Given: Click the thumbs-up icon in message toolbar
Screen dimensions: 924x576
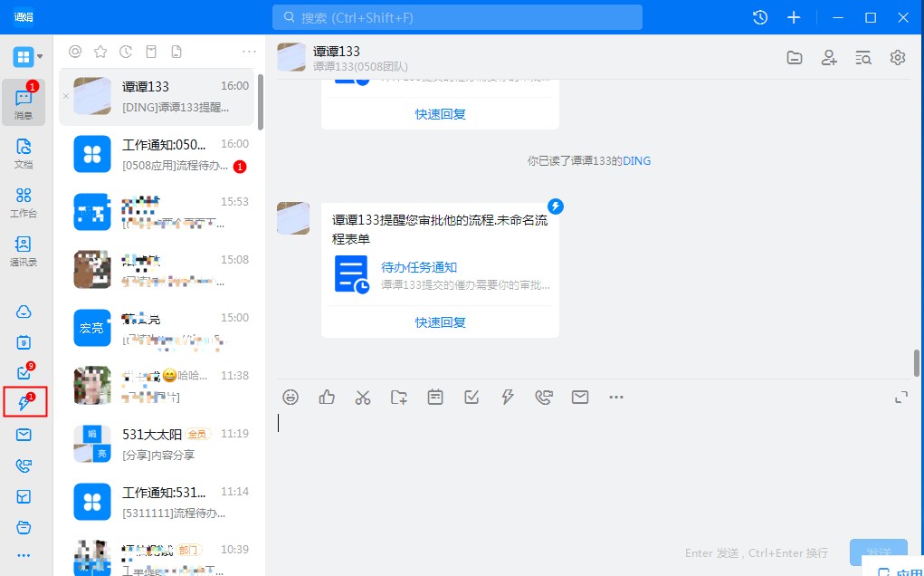Looking at the screenshot, I should click(x=327, y=397).
